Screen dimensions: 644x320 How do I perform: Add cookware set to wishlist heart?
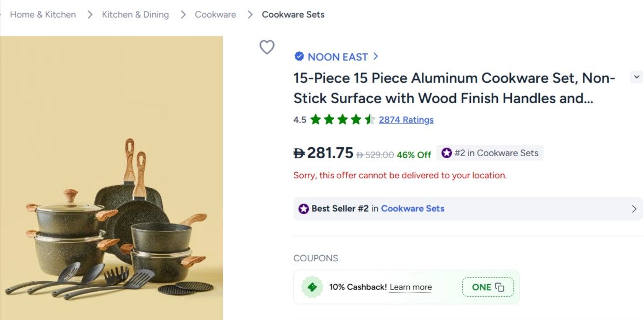click(267, 47)
